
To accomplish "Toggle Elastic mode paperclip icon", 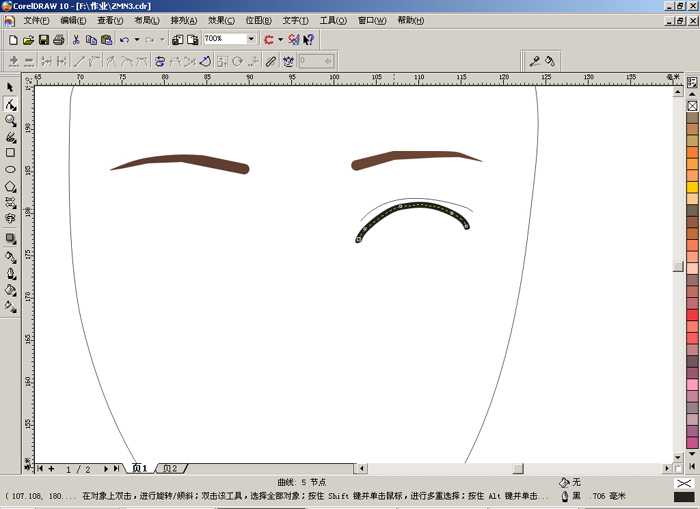I will point(271,61).
